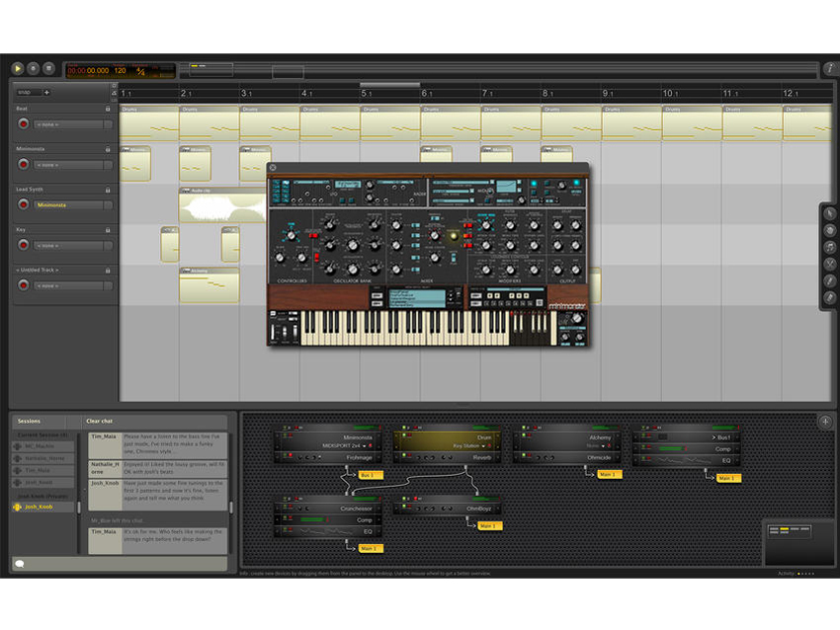Select the pointer tool in right toolbar
This screenshot has height=630, width=840.
coord(830,213)
